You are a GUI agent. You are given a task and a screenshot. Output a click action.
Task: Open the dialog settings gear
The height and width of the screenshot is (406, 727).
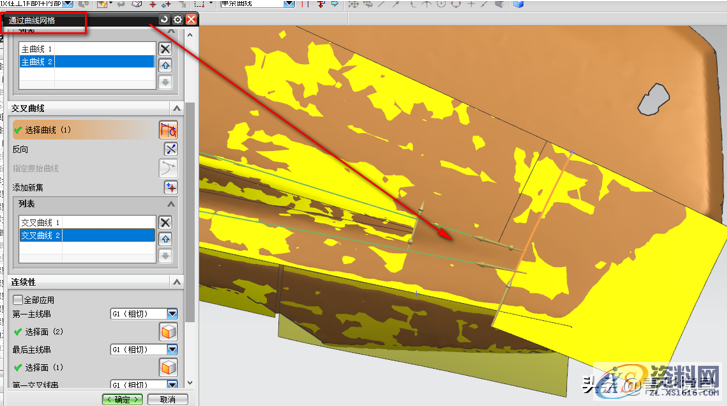[x=177, y=19]
